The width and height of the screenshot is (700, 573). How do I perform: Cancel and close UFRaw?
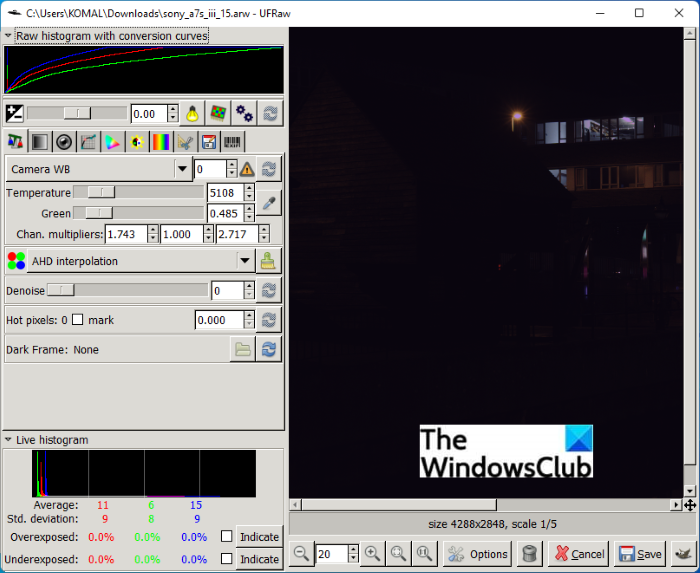(x=579, y=554)
